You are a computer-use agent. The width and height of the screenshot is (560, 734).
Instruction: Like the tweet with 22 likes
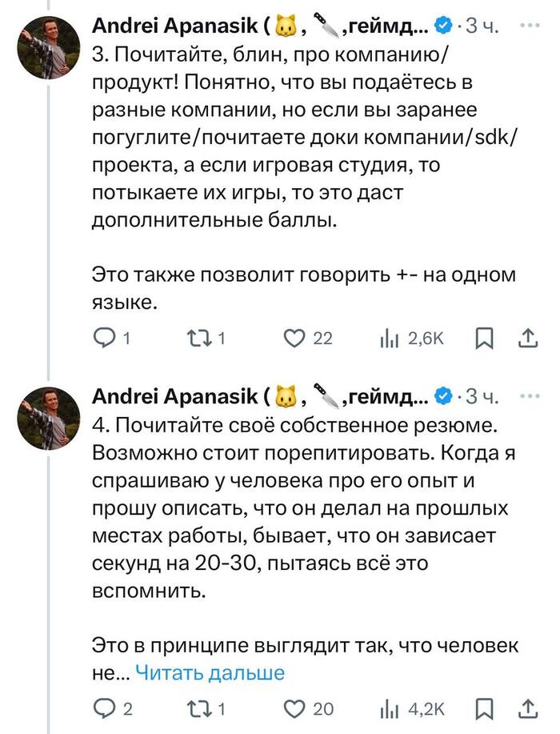[295, 339]
